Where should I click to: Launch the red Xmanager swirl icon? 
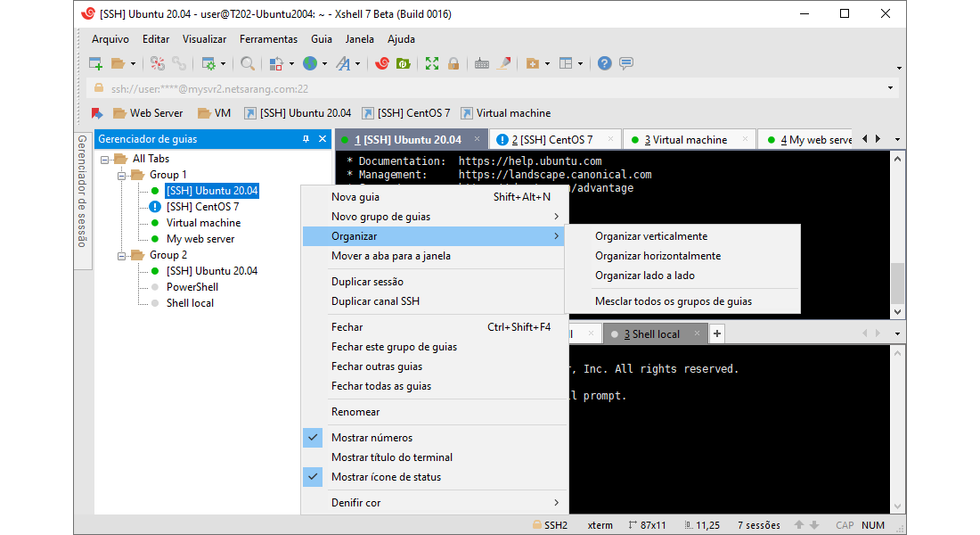(382, 63)
